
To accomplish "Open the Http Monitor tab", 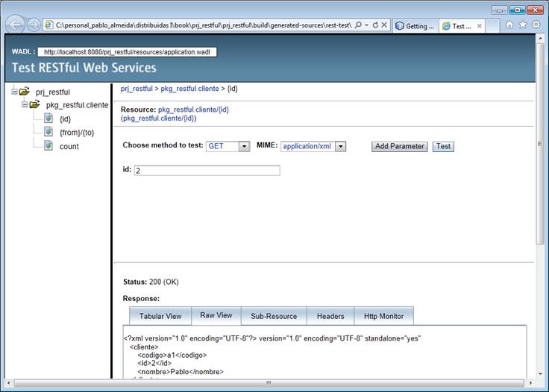I will point(383,316).
